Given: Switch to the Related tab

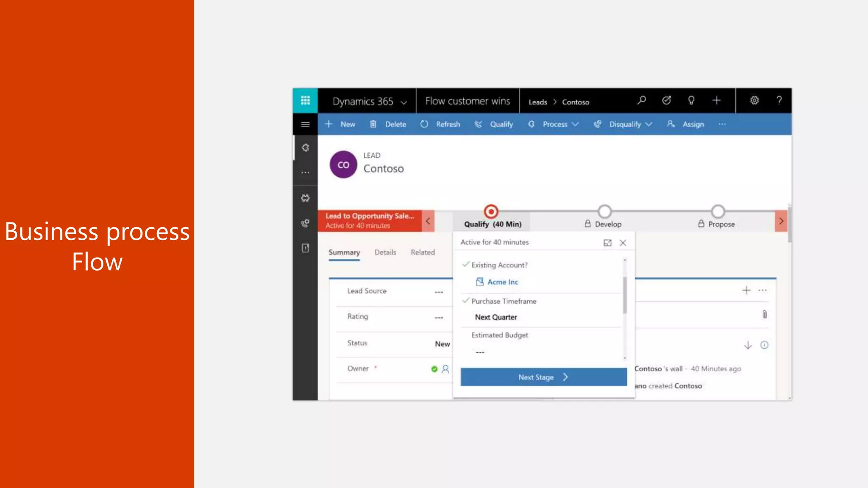Looking at the screenshot, I should pos(423,252).
